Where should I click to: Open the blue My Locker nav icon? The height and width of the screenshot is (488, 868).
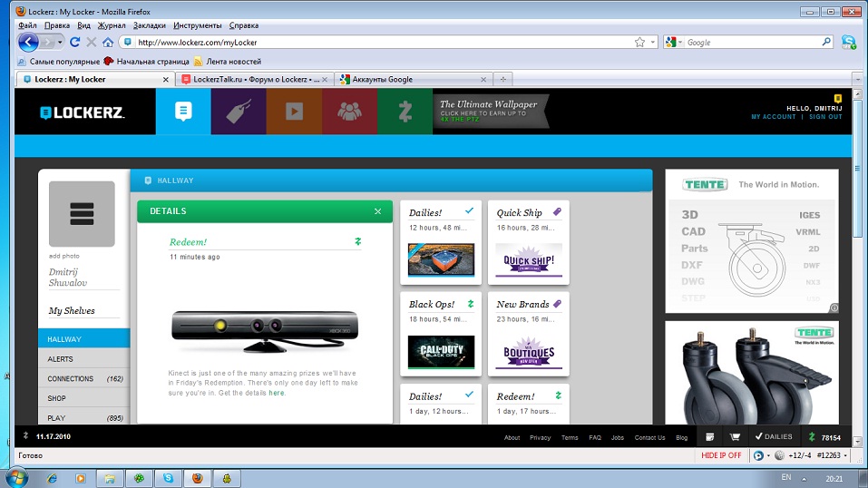coord(183,112)
